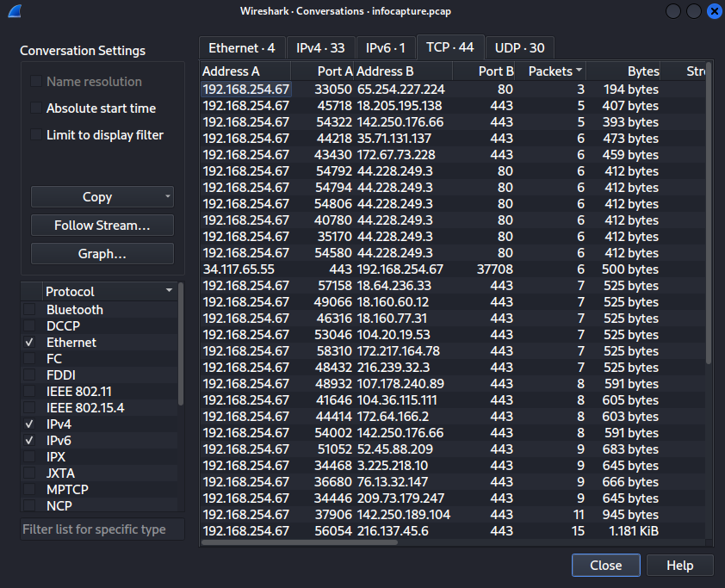Image resolution: width=725 pixels, height=588 pixels.
Task: Sort by the Bytes column header
Action: pos(623,71)
